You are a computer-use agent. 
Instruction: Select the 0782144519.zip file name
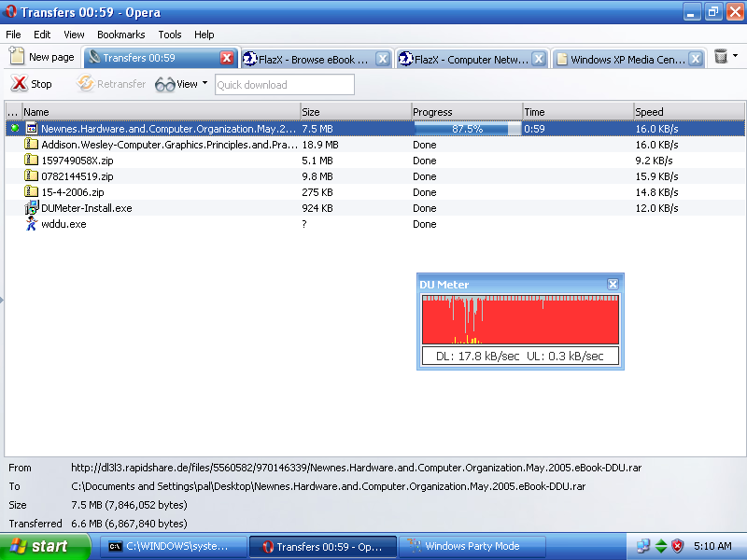click(x=78, y=176)
